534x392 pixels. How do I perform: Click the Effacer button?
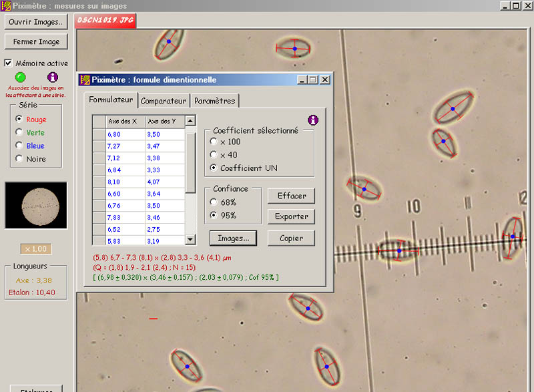tap(291, 196)
